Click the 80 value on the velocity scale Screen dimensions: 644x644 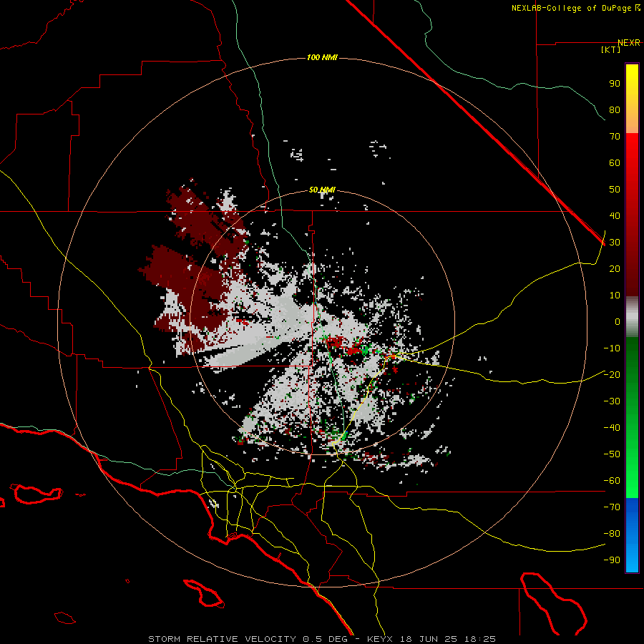tap(615, 109)
